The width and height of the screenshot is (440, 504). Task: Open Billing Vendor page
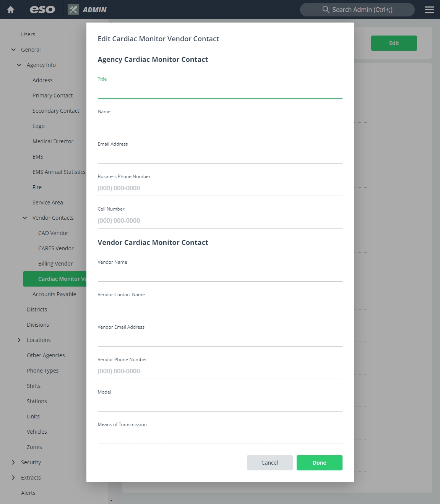55,264
